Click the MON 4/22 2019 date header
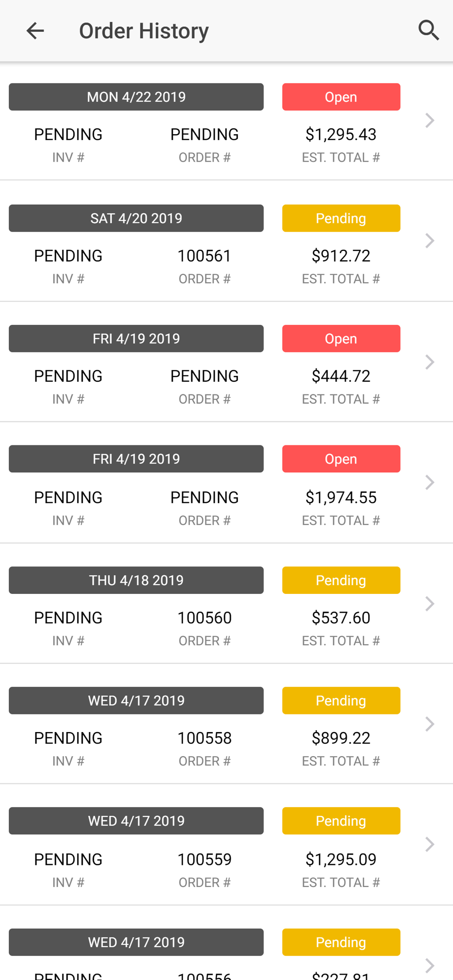Viewport: 453px width, 980px height. (x=136, y=97)
